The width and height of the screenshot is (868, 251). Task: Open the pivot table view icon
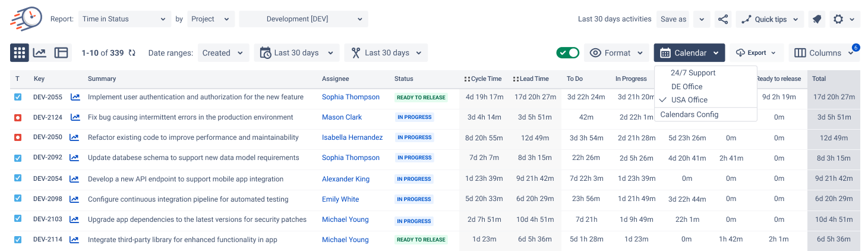tap(61, 53)
